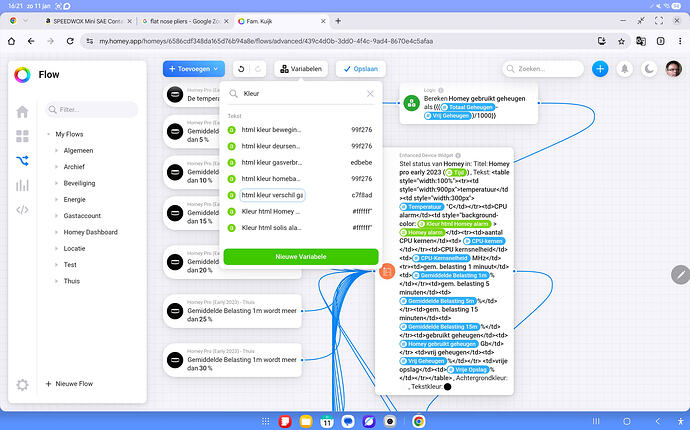This screenshot has width=690, height=430.
Task: Click the Homey rainbow logo
Action: [x=22, y=75]
